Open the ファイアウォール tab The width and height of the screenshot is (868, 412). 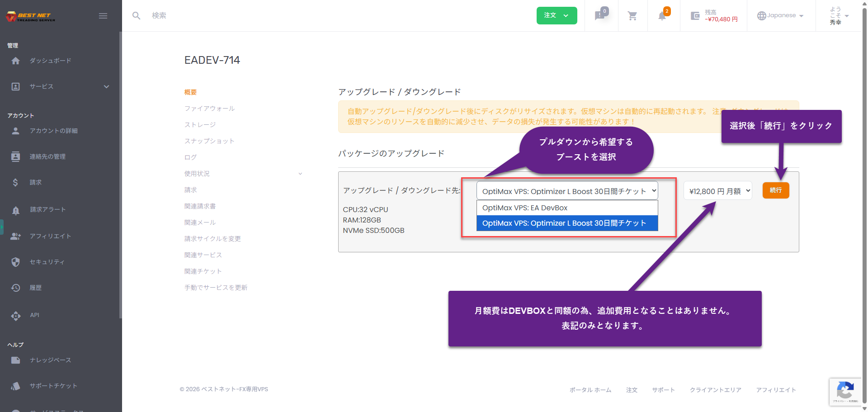pos(209,109)
